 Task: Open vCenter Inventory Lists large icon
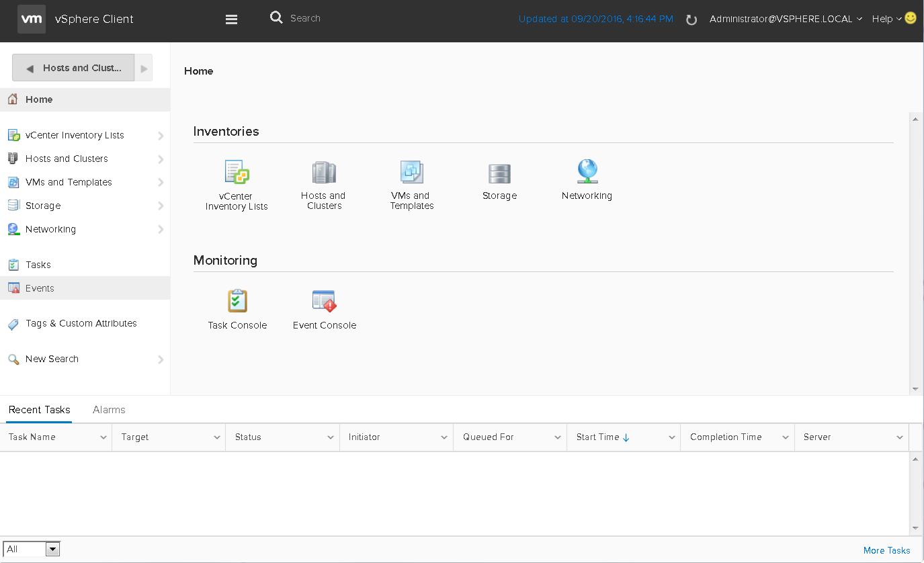point(237,173)
